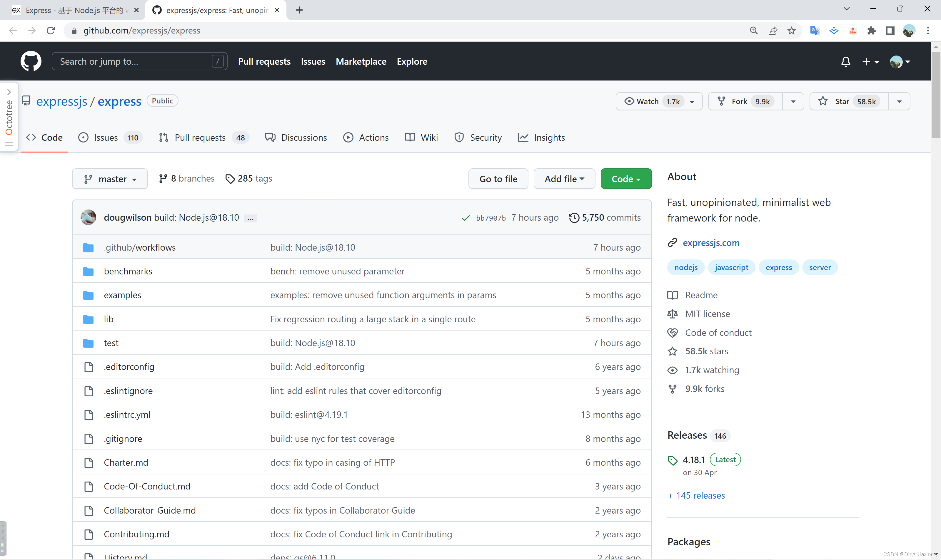Reload the page
This screenshot has height=560, width=941.
click(51, 31)
